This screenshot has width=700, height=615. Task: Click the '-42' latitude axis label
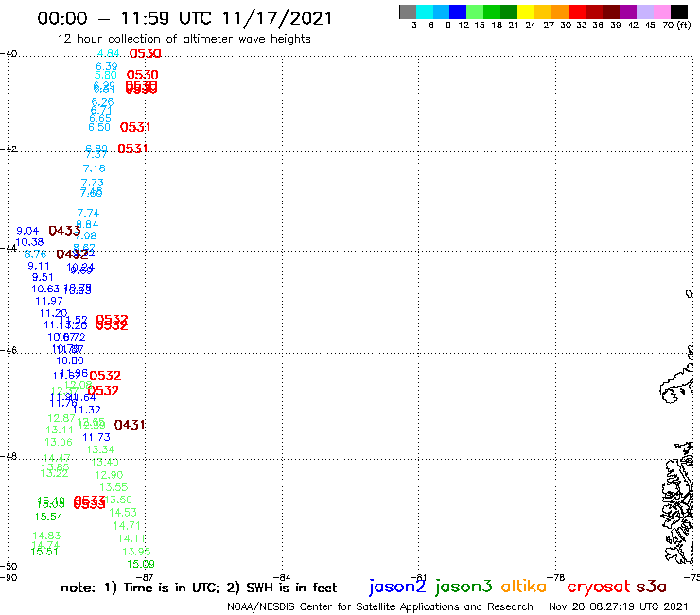coord(9,149)
